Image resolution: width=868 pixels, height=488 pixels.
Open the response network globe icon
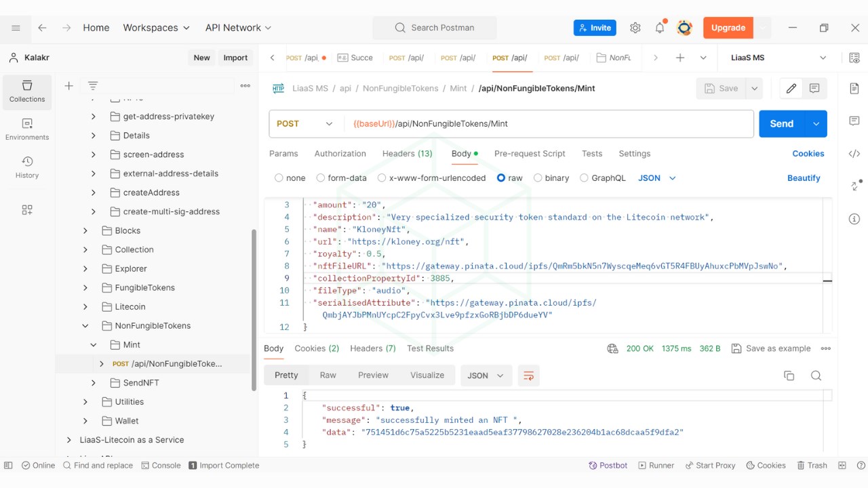(612, 348)
